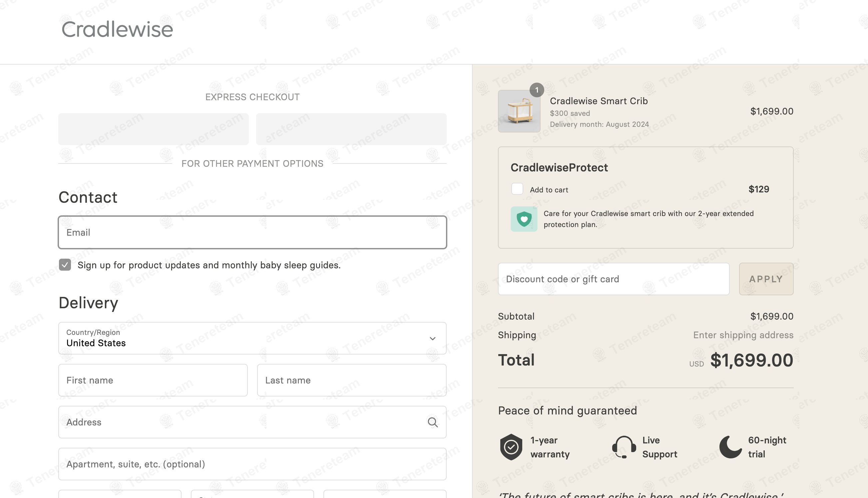Click the crib line item price '$1,699.00'

(772, 111)
